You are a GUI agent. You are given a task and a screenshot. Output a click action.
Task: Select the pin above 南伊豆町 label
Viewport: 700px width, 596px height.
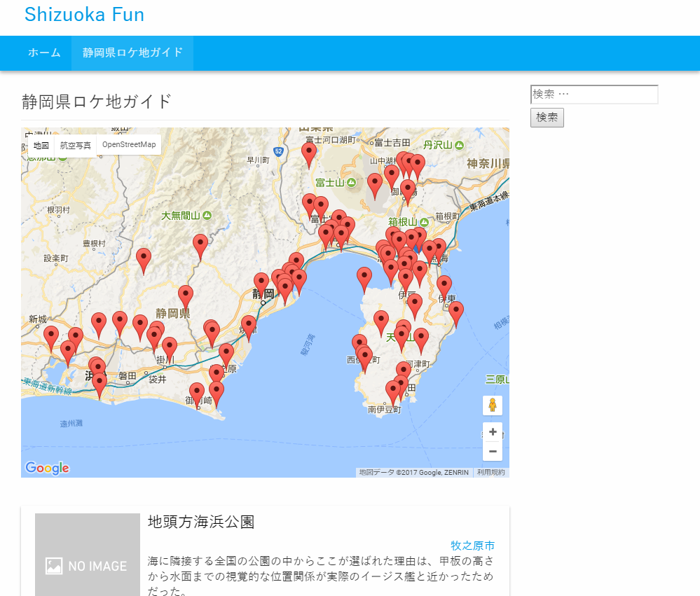click(x=393, y=393)
